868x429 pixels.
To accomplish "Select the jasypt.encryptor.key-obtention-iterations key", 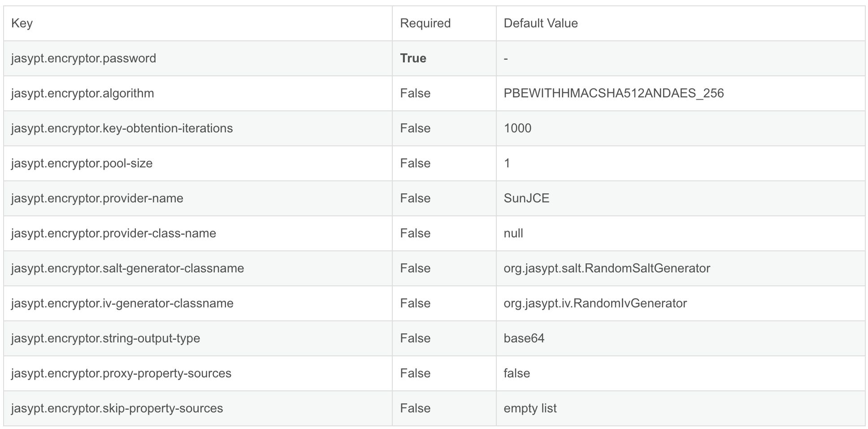I will (x=122, y=128).
